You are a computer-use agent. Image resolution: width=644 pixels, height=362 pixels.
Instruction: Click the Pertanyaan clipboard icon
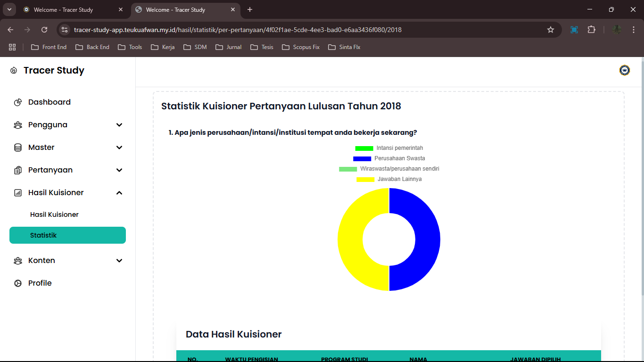[x=18, y=170]
